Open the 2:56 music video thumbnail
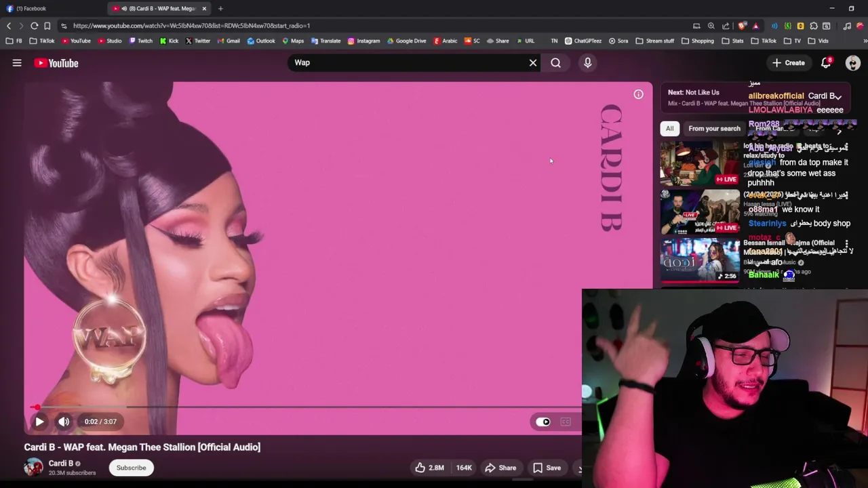868x488 pixels. (700, 260)
